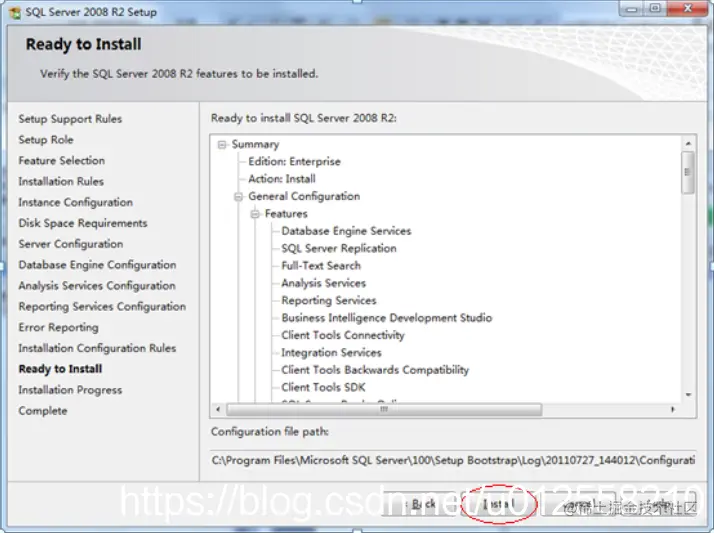Image resolution: width=714 pixels, height=533 pixels.
Task: Click 'Analysis Services Configuration' step
Action: pyautogui.click(x=97, y=286)
